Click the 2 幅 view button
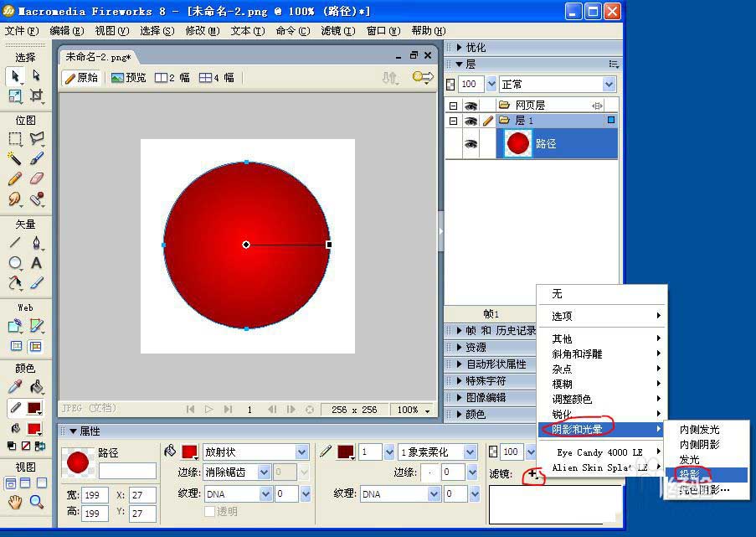This screenshot has height=537, width=756. (172, 78)
